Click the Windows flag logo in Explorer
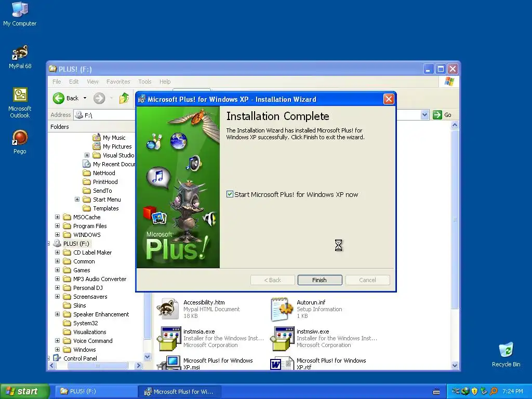Viewport: 532px width, 399px height. coord(449,82)
